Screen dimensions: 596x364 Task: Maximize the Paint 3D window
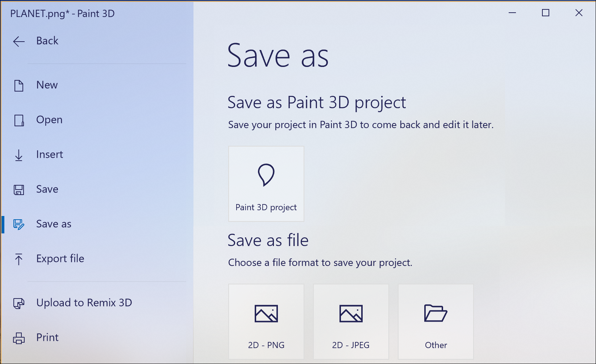(x=545, y=13)
